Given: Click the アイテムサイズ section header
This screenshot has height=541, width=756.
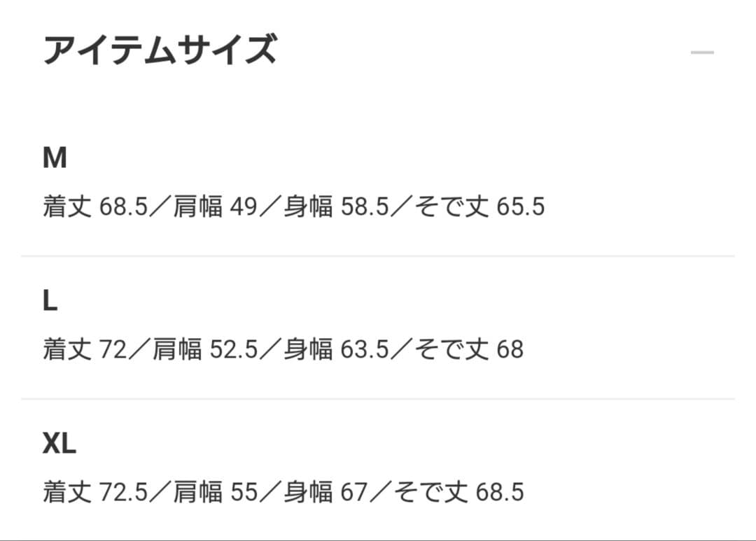Looking at the screenshot, I should click(160, 50).
